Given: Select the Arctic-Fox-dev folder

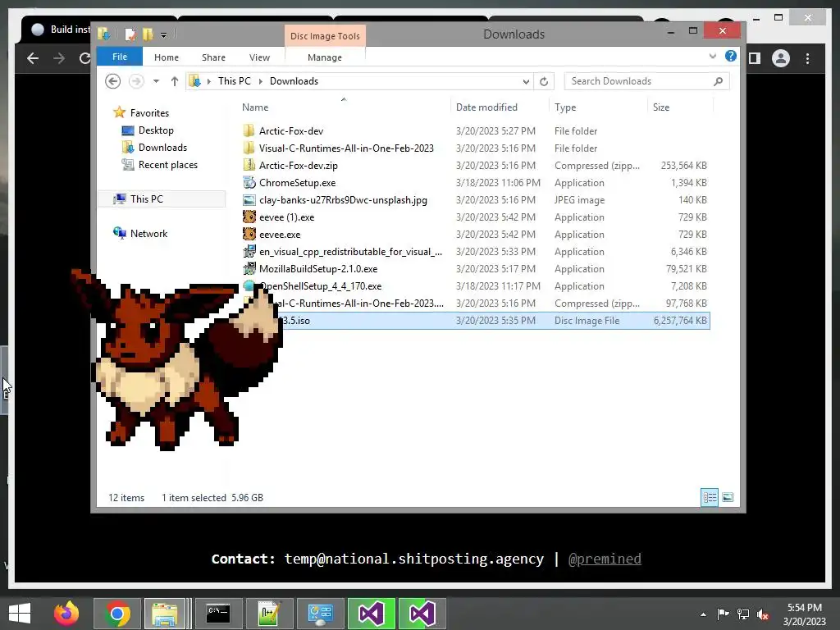Looking at the screenshot, I should [x=475, y=130].
